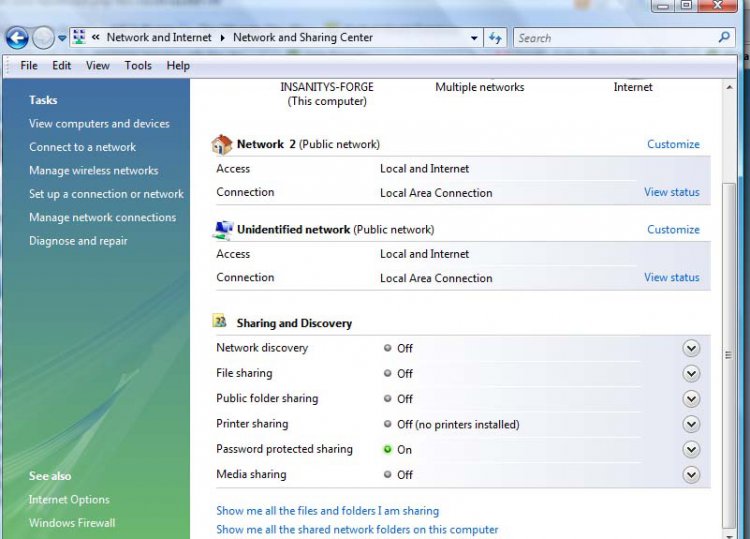Click INSANITYS-FORGE (This computer) label
The width and height of the screenshot is (750, 539).
(x=327, y=94)
